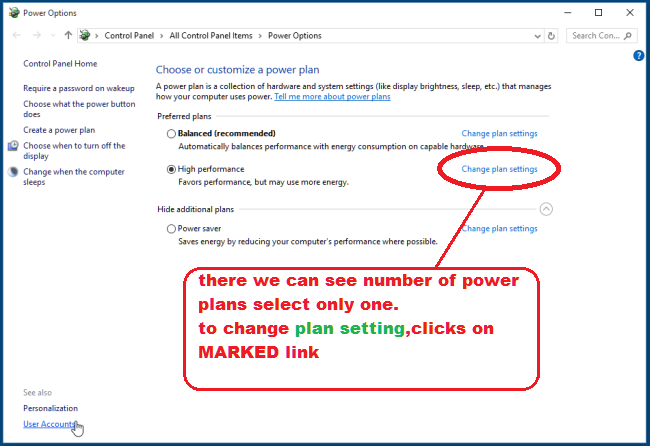Viewport: 650px width, 446px height.
Task: Open User Accounts under See also
Action: pos(49,424)
